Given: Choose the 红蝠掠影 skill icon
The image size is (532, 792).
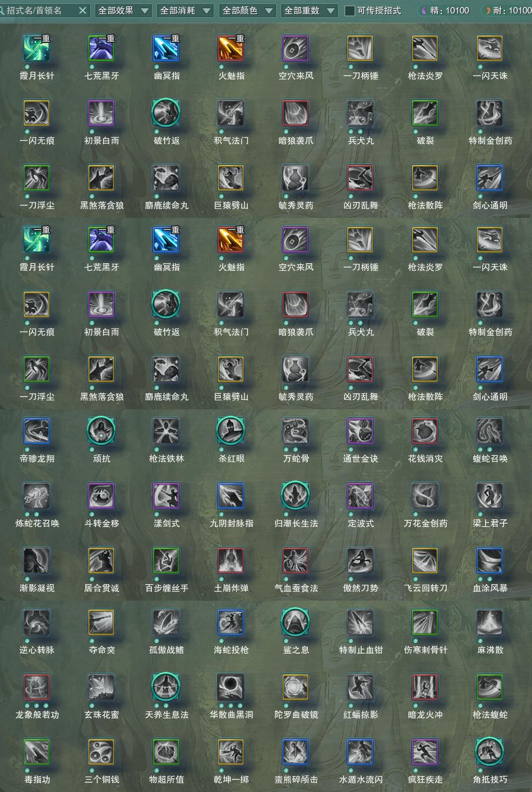Looking at the screenshot, I should pyautogui.click(x=361, y=687).
